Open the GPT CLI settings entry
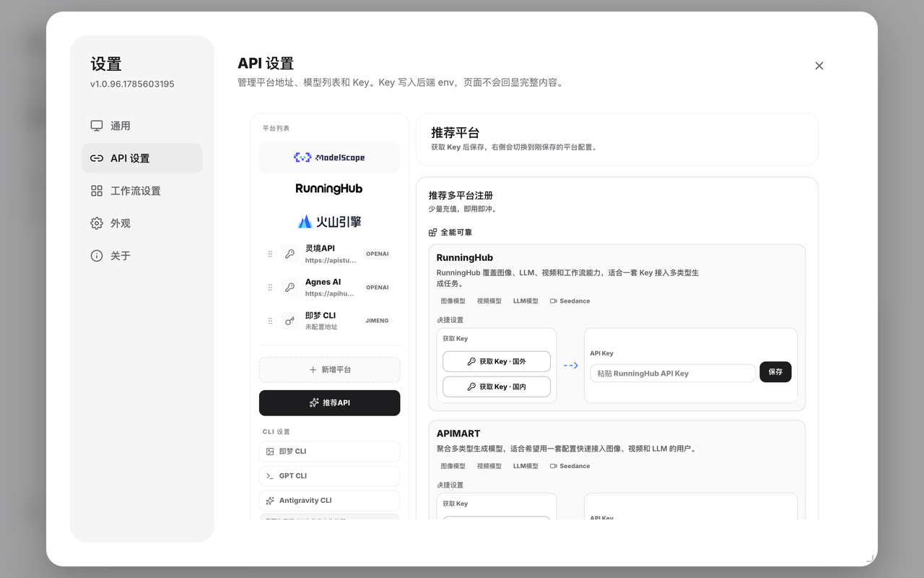This screenshot has width=924, height=578. pos(329,476)
